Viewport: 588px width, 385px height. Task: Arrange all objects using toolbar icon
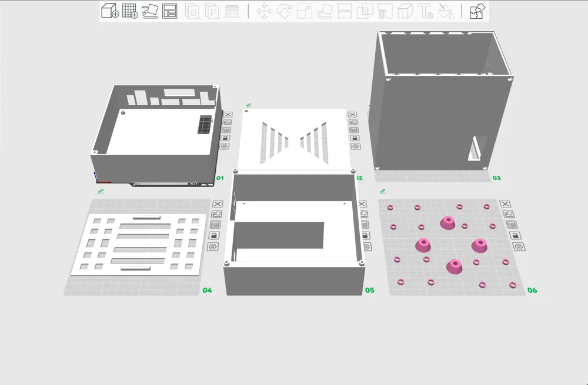[169, 11]
